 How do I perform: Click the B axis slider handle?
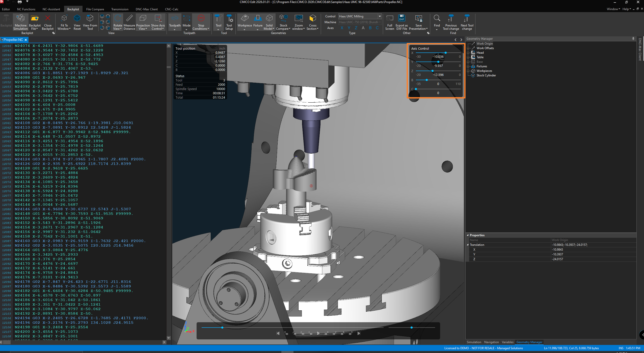[x=426, y=80]
